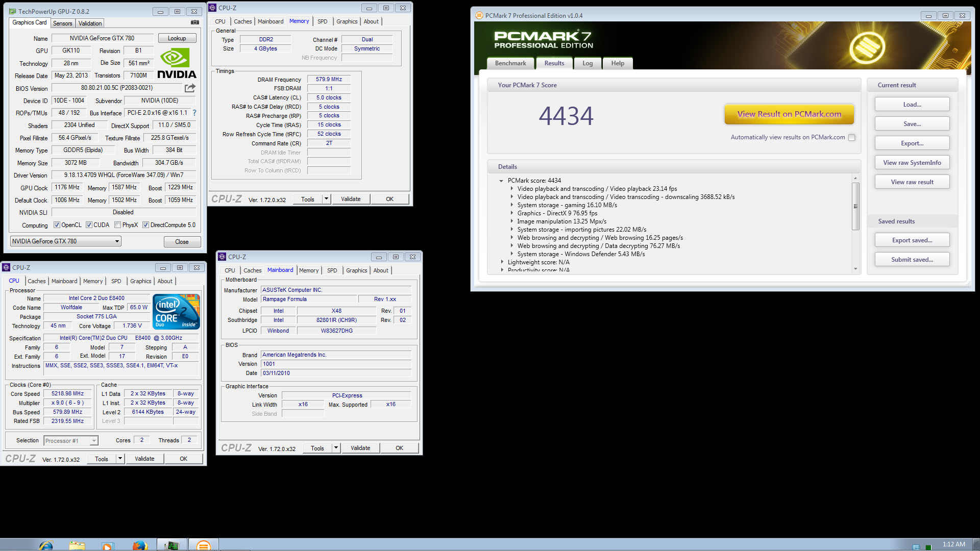Click the Details scrollbar down arrow
The height and width of the screenshot is (551, 980).
[855, 269]
